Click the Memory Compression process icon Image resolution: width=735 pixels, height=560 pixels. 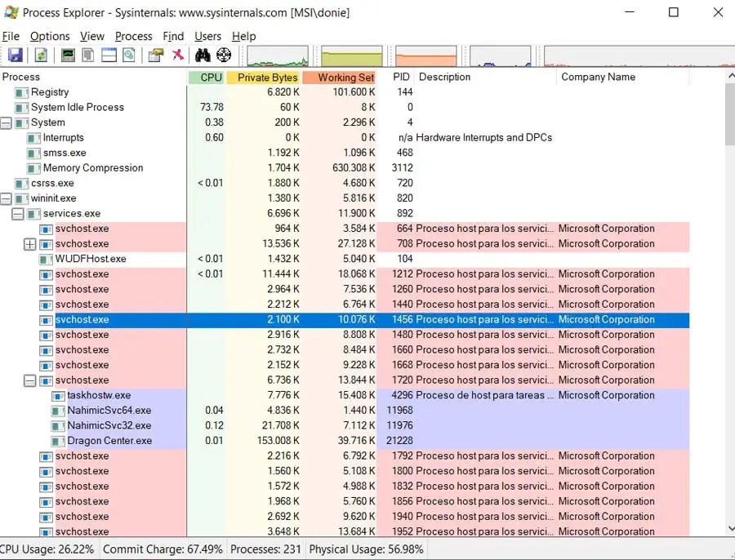tap(33, 168)
